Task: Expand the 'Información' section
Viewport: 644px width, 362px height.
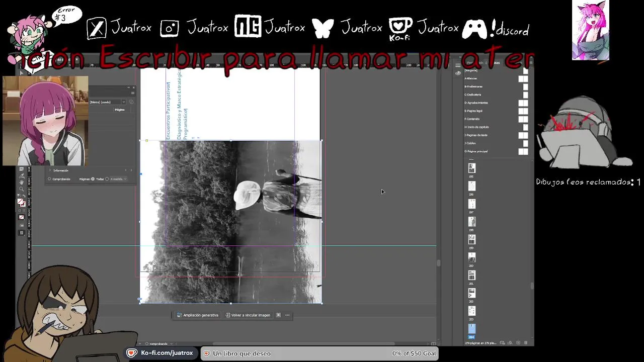Action: pos(50,170)
